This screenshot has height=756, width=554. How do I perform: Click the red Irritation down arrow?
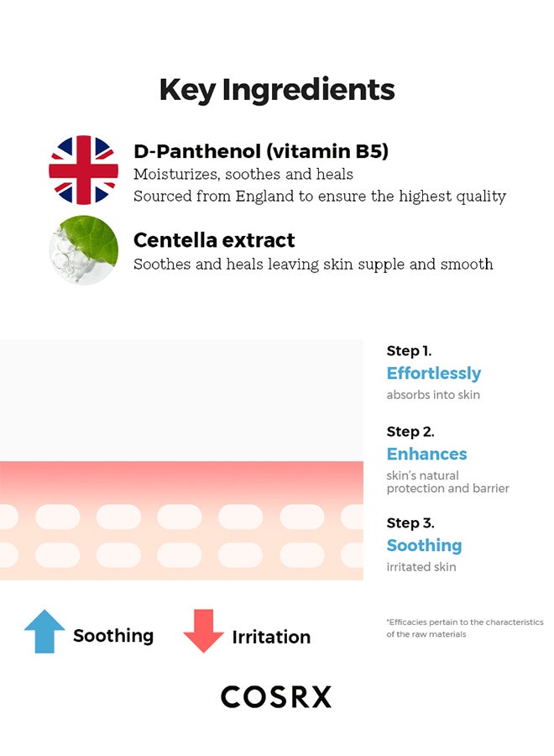[203, 631]
